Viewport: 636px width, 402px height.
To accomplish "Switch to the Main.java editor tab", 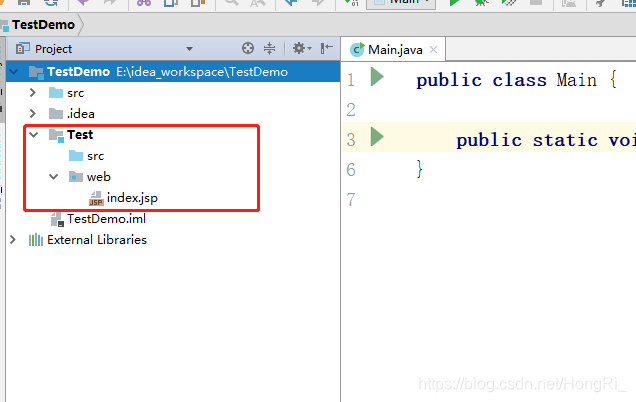I will pos(393,49).
